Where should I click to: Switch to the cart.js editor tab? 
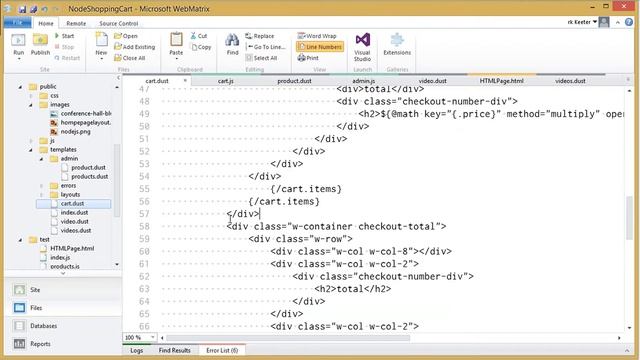click(x=225, y=81)
